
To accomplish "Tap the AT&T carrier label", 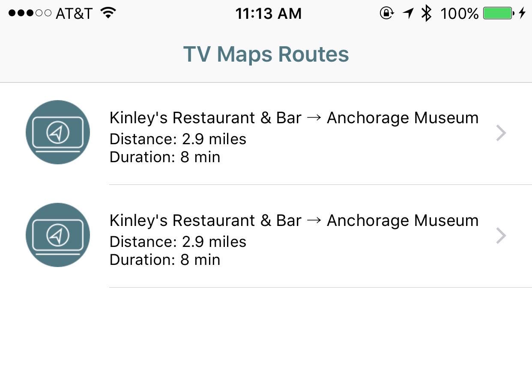I will (74, 14).
